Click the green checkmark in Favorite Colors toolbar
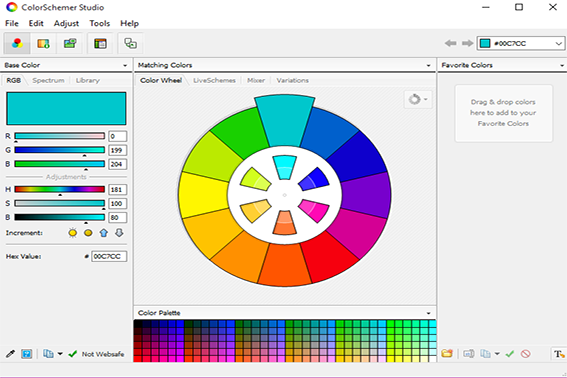567x378 pixels. point(510,354)
